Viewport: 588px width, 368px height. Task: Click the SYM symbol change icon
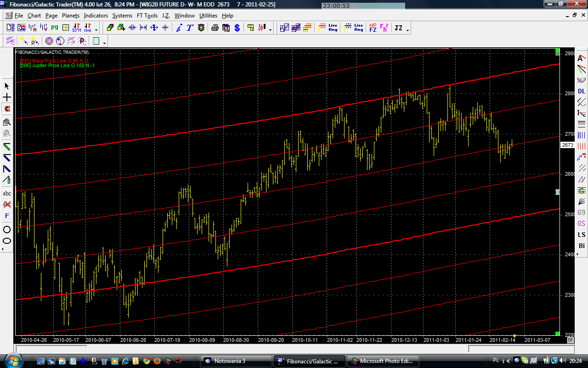[x=76, y=28]
